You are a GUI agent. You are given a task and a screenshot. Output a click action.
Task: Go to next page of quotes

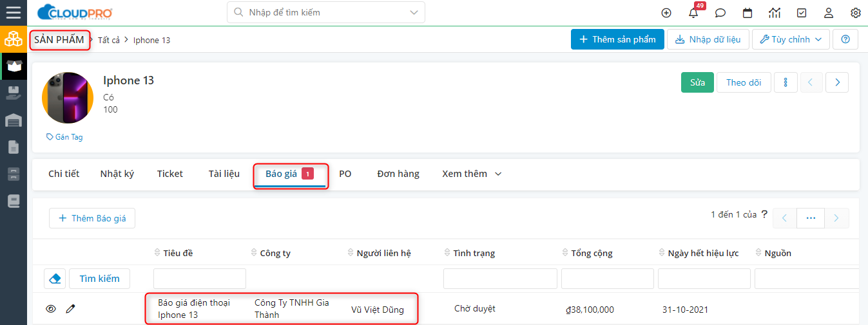836,218
